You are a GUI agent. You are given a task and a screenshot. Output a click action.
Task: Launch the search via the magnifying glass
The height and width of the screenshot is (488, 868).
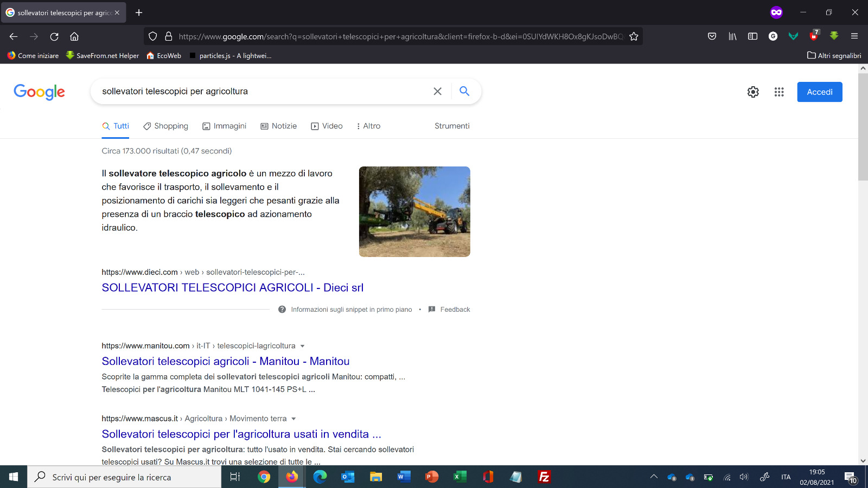point(464,91)
